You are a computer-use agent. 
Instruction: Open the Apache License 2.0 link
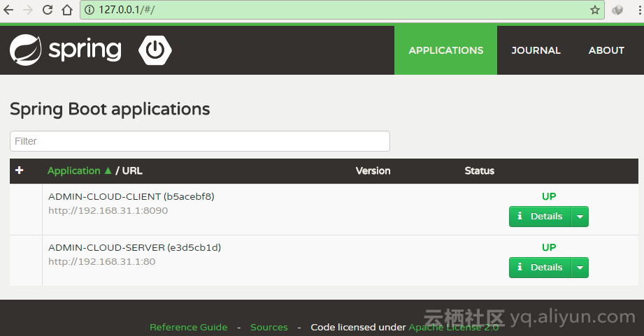(453, 327)
